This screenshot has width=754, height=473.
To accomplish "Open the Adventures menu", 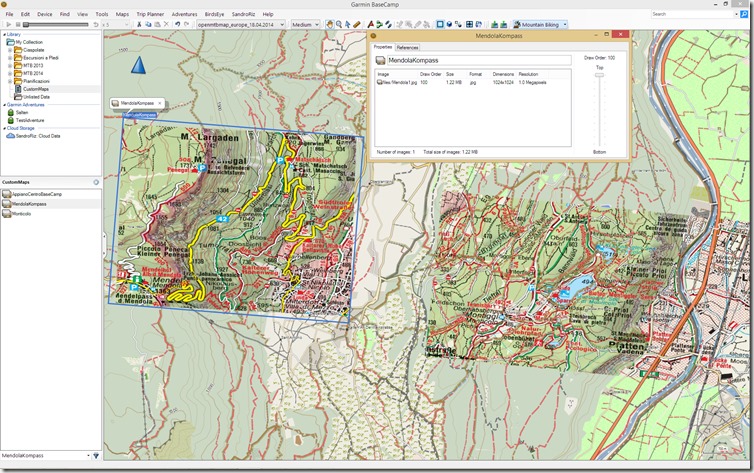I will coord(184,14).
